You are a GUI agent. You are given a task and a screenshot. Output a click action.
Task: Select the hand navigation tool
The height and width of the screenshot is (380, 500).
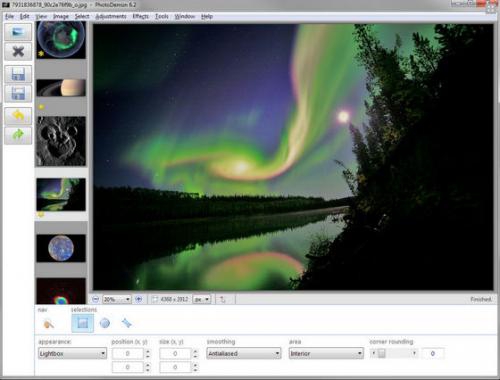(49, 323)
